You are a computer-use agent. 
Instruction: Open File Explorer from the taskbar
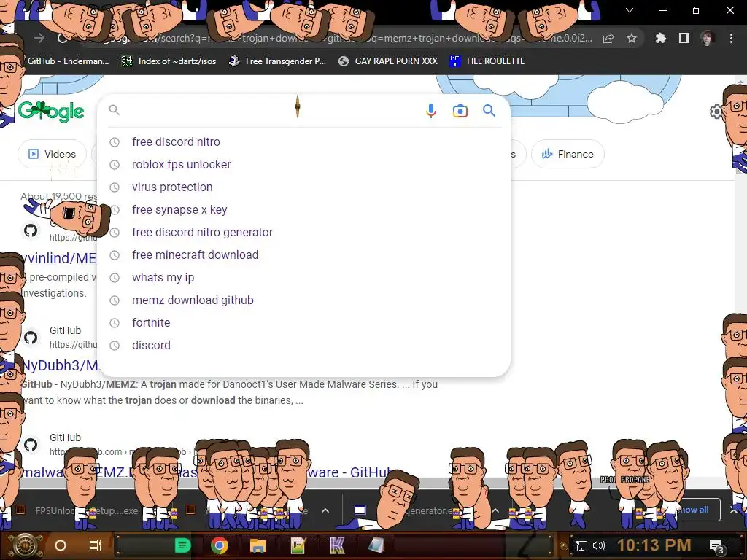coord(258,545)
